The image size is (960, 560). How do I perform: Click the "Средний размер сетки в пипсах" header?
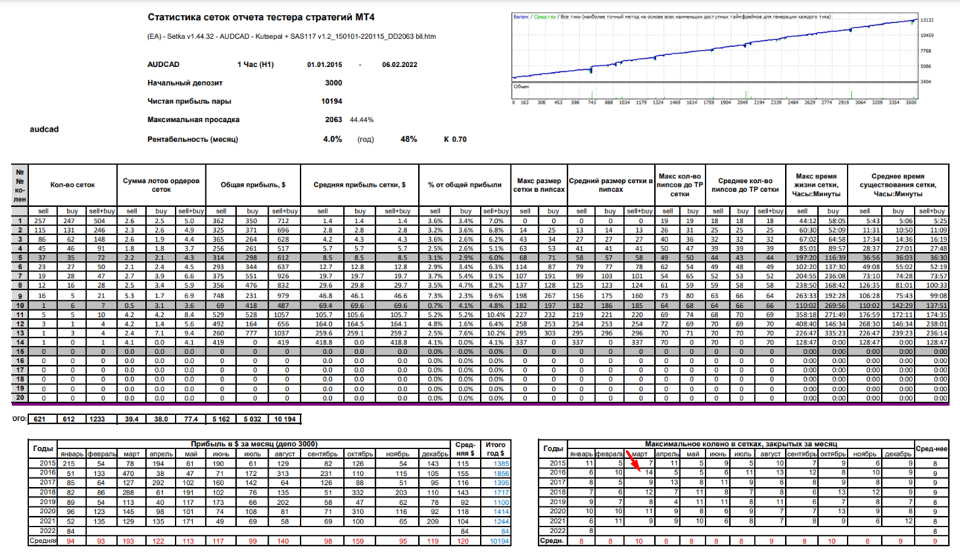[611, 184]
